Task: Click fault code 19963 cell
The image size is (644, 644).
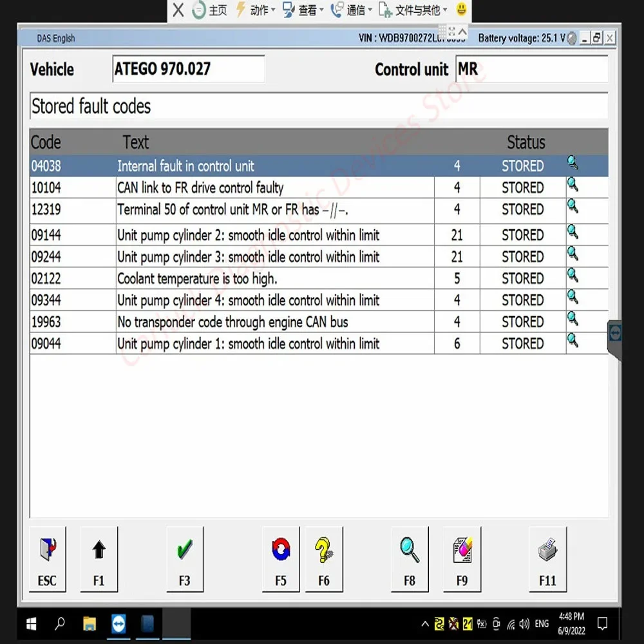Action: [73, 321]
